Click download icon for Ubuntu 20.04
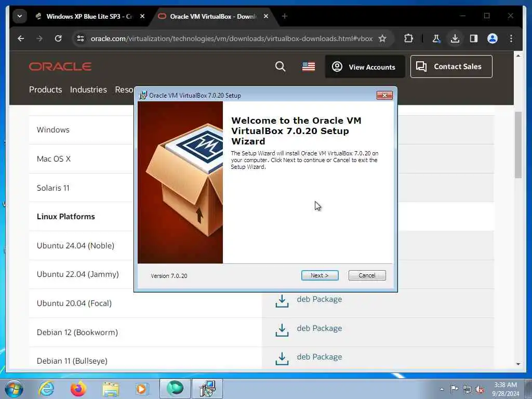Viewport: 532px width, 399px height. coord(282,301)
